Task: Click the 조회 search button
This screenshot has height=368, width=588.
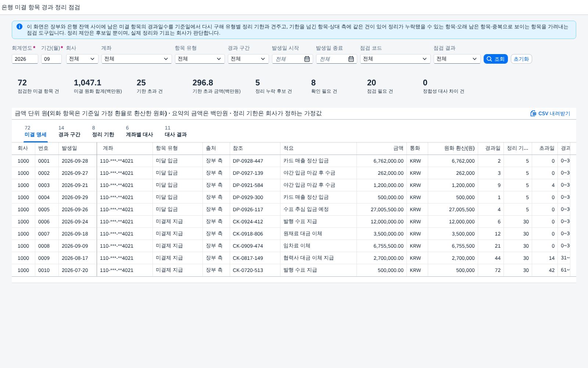Action: tap(495, 59)
